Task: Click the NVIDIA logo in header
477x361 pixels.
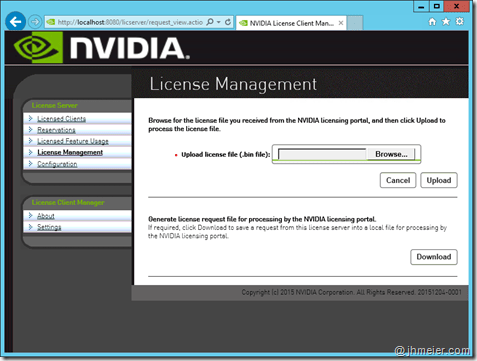Action: point(102,48)
